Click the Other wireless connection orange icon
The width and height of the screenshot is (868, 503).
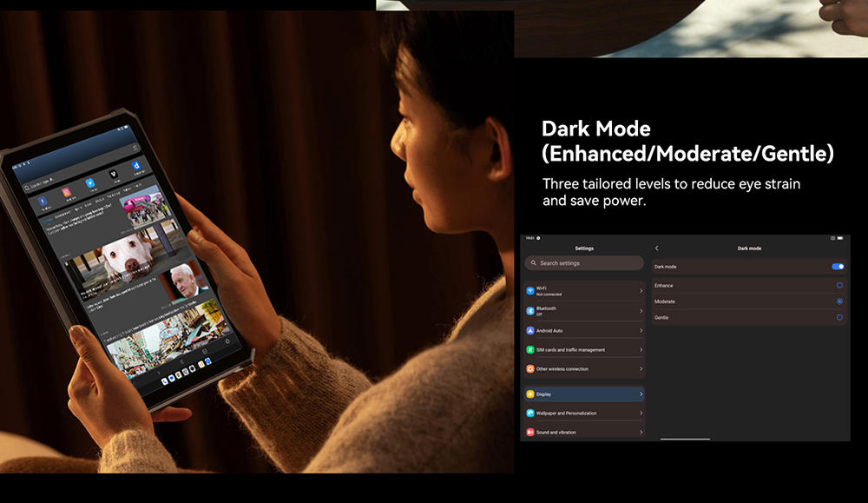(530, 369)
